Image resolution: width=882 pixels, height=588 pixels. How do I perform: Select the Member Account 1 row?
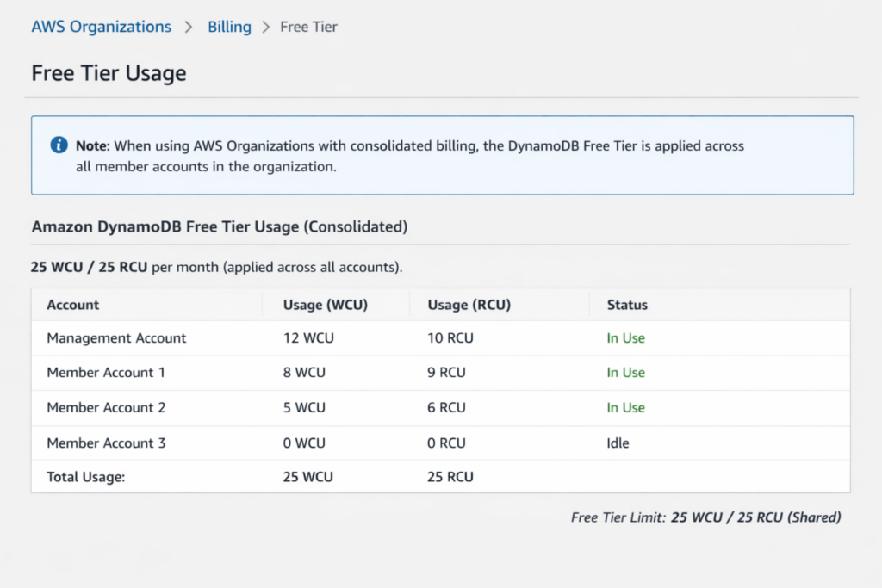pyautogui.click(x=106, y=373)
